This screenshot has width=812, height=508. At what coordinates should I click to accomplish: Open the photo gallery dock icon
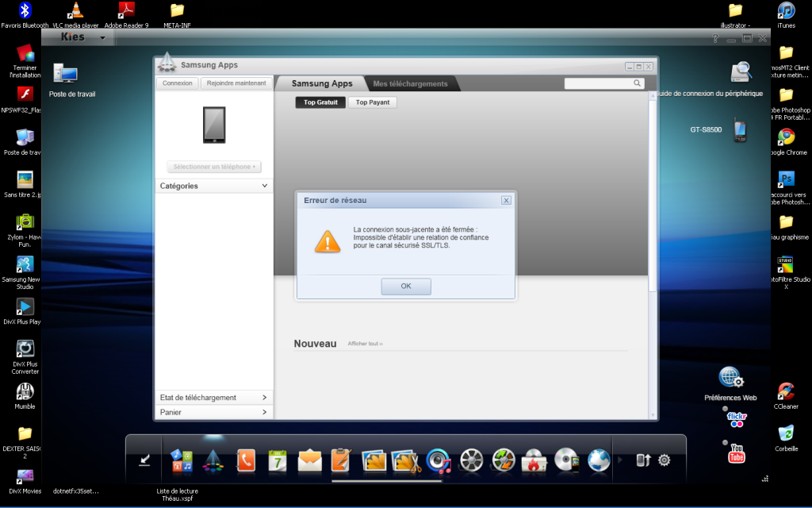coord(374,460)
